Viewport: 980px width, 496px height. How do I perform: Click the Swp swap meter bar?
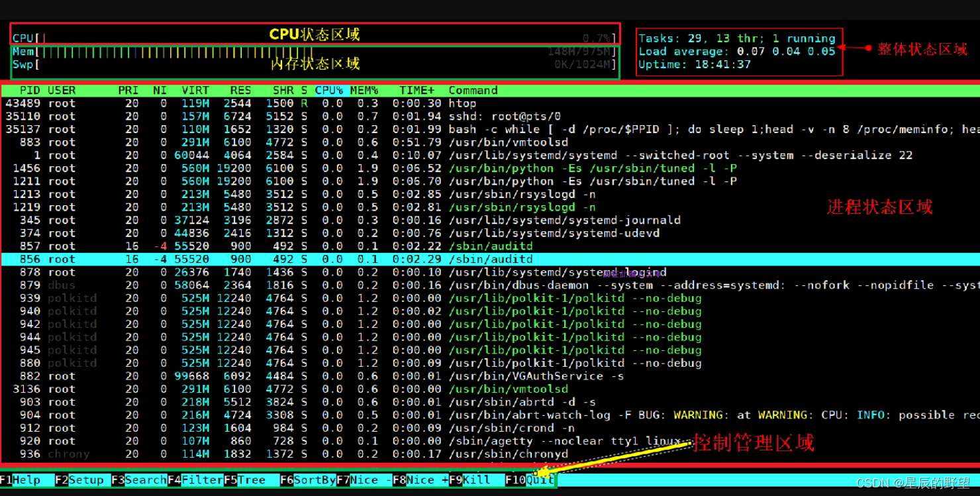pyautogui.click(x=315, y=64)
